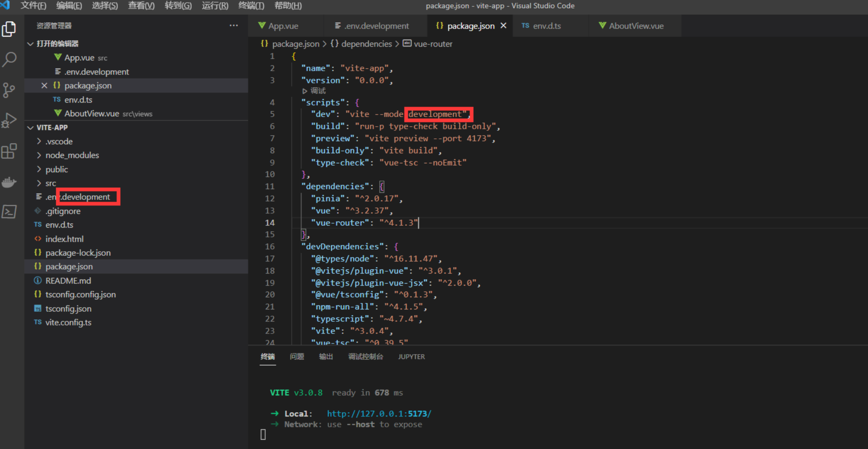Image resolution: width=868 pixels, height=449 pixels.
Task: Open .env.development in project tree
Action: [x=137, y=197]
